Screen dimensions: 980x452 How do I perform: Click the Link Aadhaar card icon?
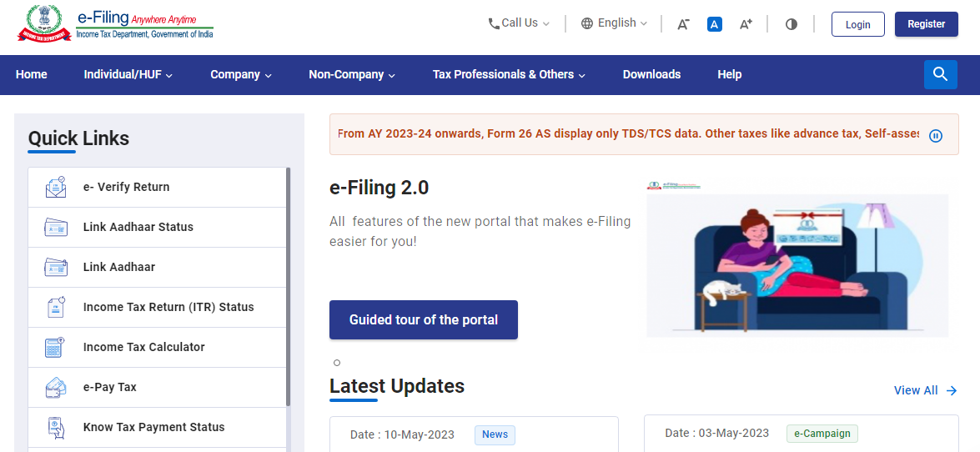pyautogui.click(x=56, y=267)
